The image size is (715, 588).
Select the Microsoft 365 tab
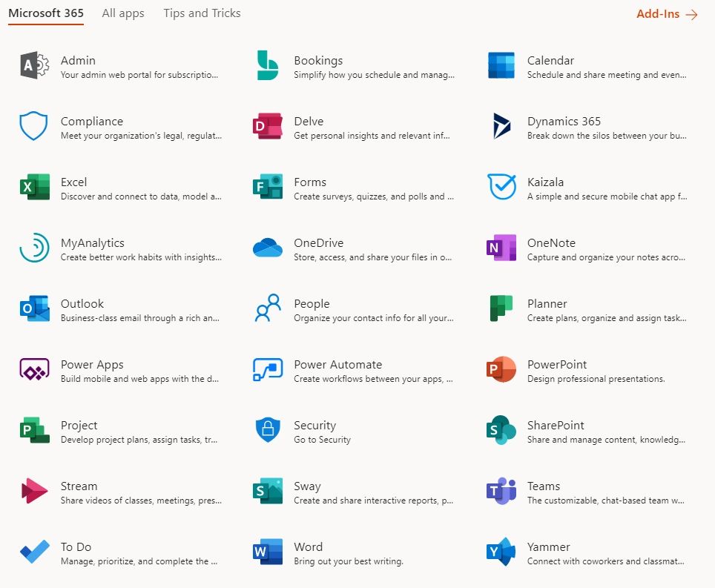[x=46, y=13]
